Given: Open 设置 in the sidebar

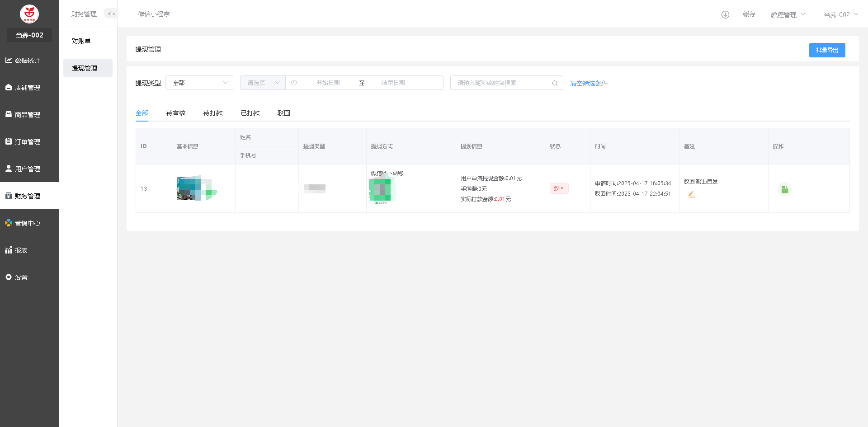Looking at the screenshot, I should (x=21, y=277).
